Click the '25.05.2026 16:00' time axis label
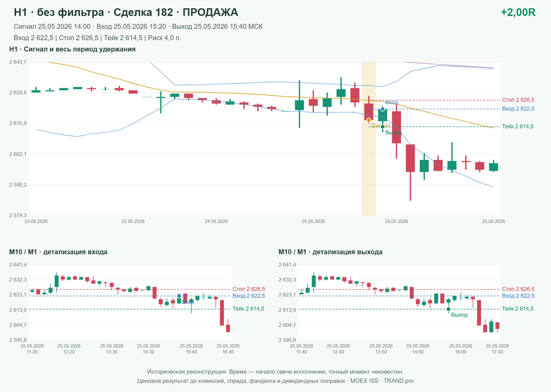Viewport: 551px width, 392px height. pos(461,349)
